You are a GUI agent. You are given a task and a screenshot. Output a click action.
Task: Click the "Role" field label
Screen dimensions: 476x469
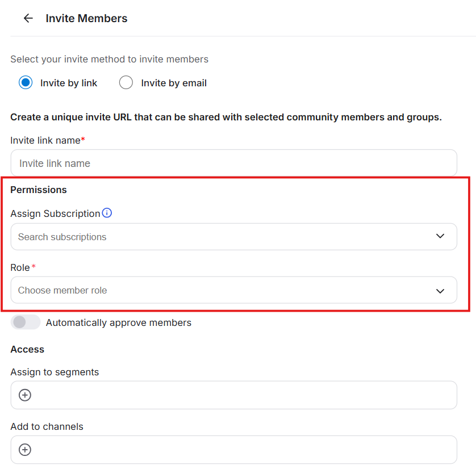coord(20,267)
